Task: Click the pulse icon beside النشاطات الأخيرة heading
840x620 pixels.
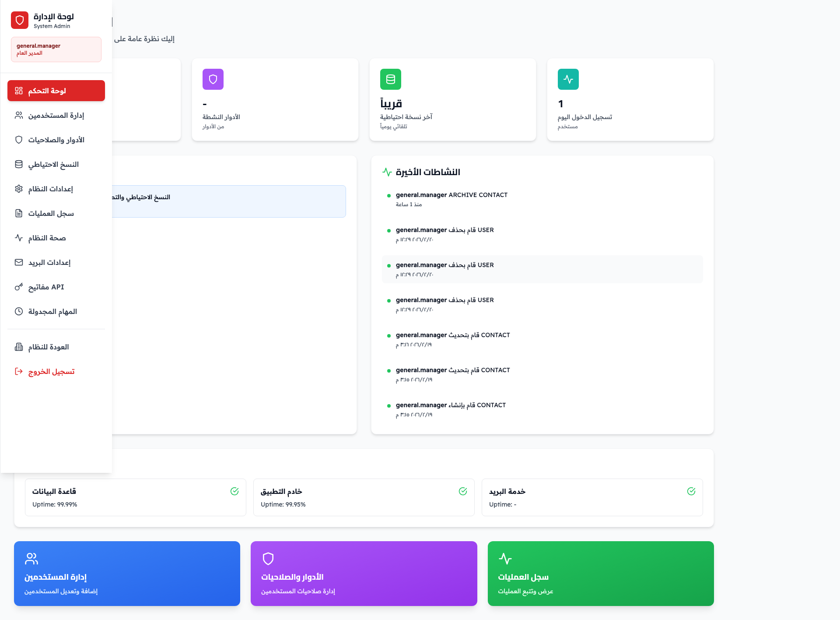Action: [x=387, y=172]
